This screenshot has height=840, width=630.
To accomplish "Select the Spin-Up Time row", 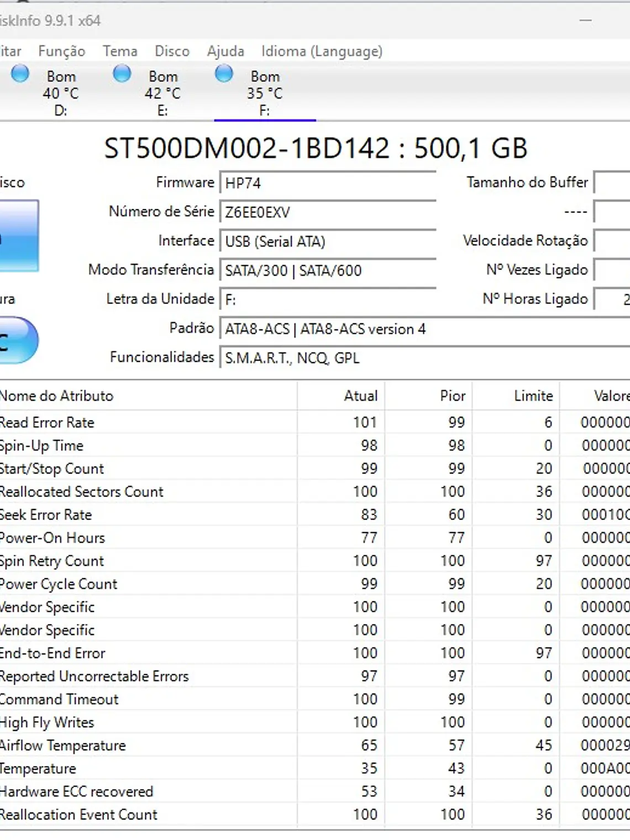I will click(x=315, y=445).
